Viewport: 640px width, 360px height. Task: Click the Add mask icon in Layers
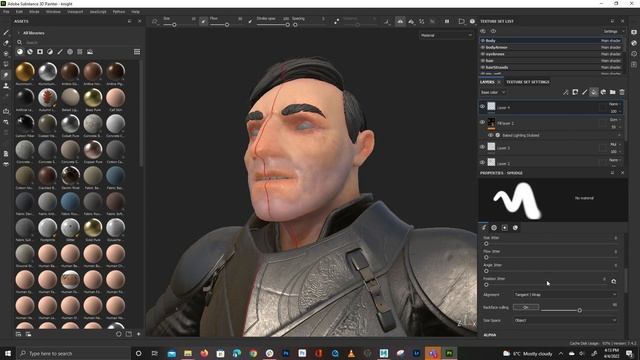(575, 92)
